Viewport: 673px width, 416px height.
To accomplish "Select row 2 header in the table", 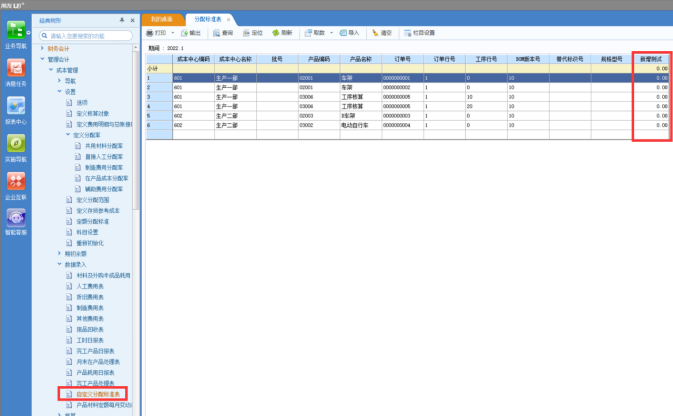I will 159,88.
